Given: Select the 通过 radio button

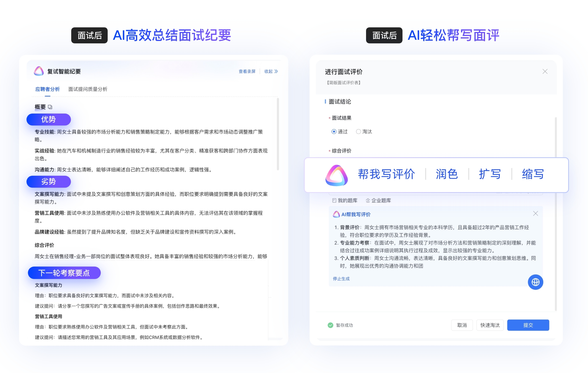Looking at the screenshot, I should tap(334, 132).
